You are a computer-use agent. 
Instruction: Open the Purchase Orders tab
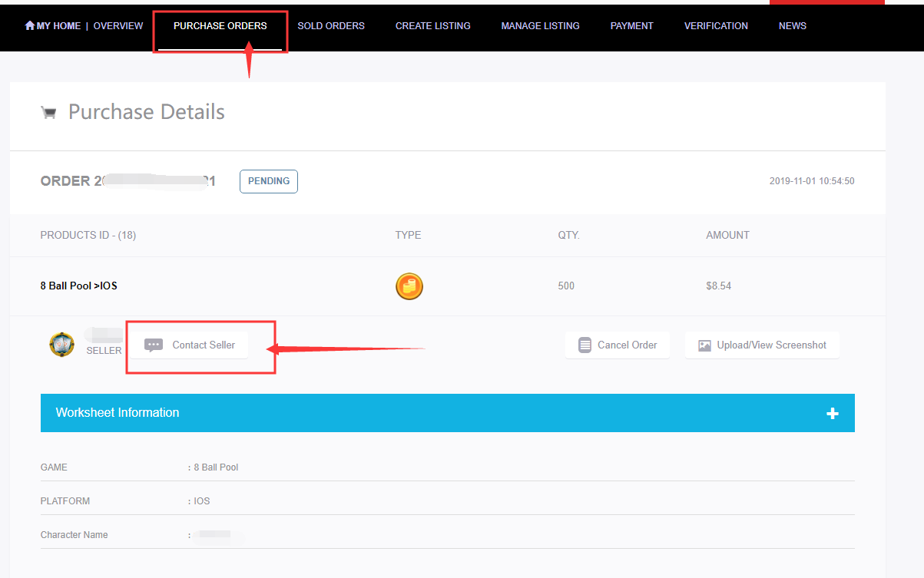click(220, 26)
